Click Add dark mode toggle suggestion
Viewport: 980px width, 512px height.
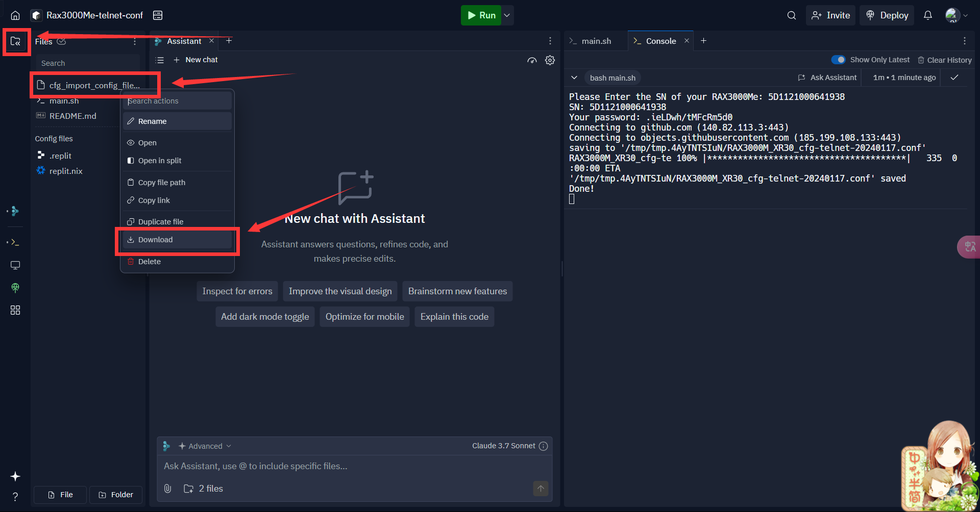coord(265,317)
